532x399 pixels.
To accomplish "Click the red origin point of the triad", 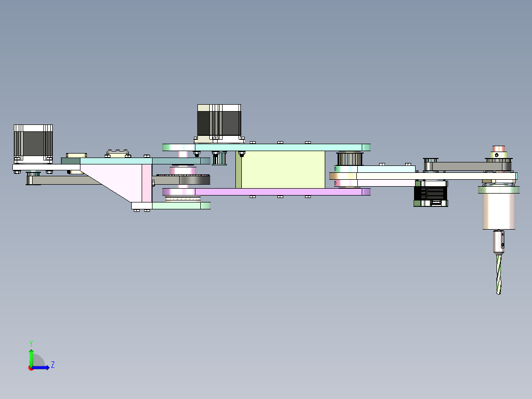I will tap(32, 367).
